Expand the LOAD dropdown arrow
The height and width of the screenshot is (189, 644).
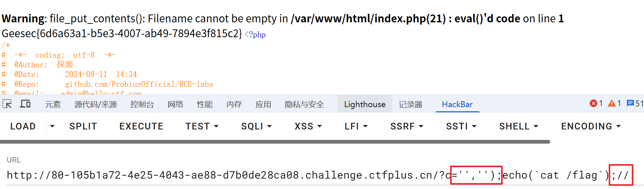(52, 126)
